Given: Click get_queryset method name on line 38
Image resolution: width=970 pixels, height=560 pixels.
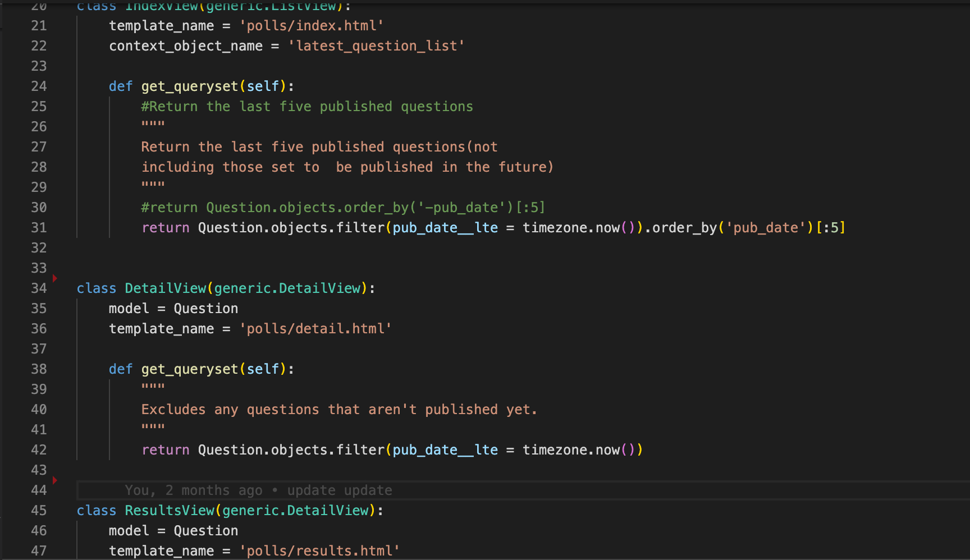Looking at the screenshot, I should click(190, 369).
